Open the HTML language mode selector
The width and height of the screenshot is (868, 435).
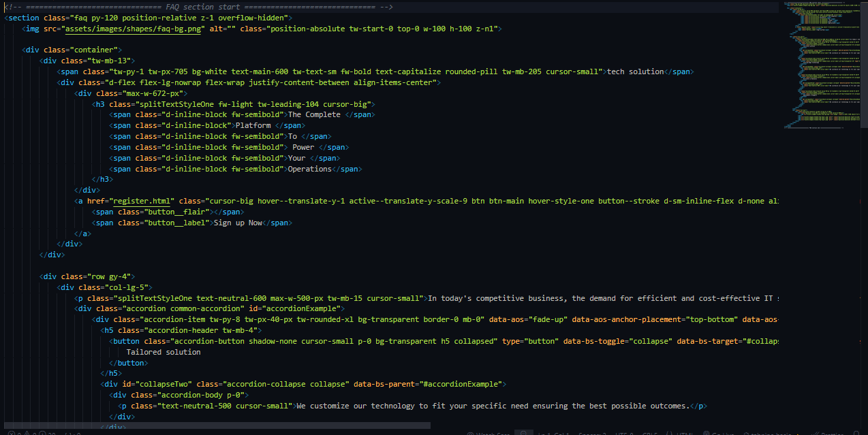click(683, 433)
